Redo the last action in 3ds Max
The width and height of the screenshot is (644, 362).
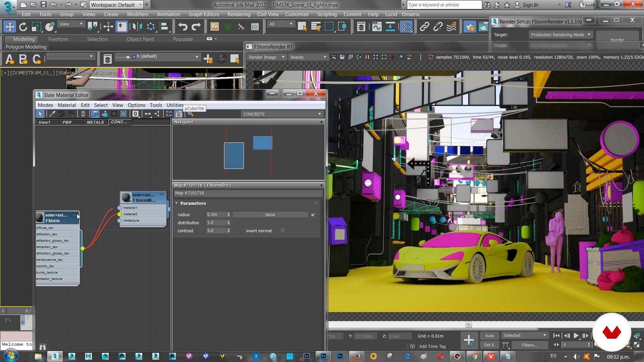click(196, 27)
